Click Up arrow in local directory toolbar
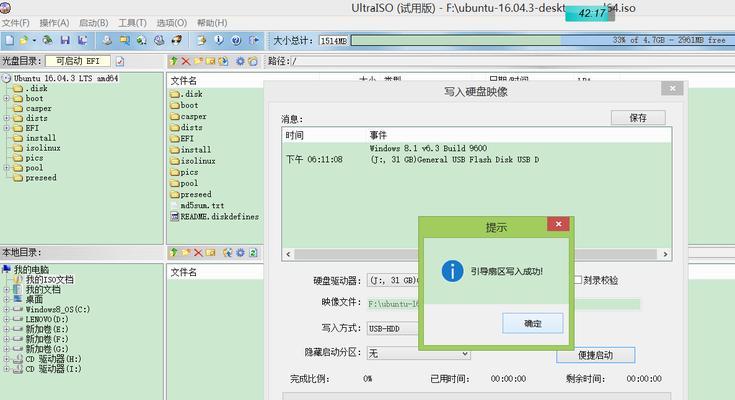 (174, 253)
